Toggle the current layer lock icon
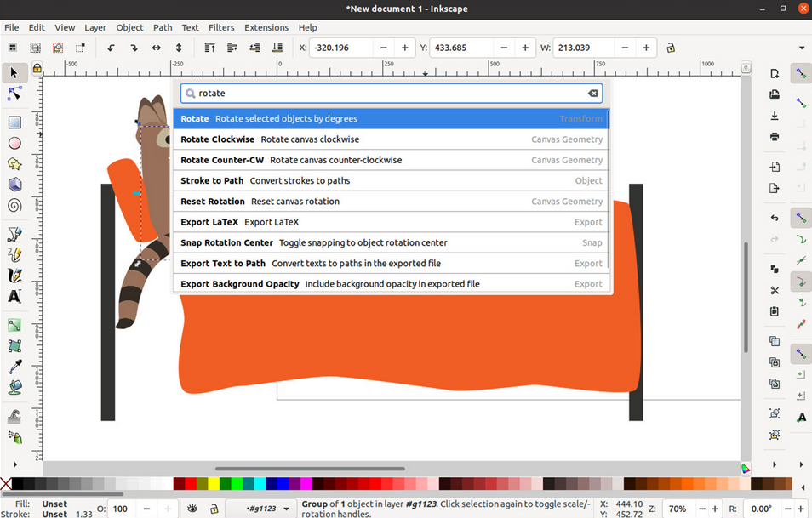Viewport: 812px width, 518px height. (x=213, y=509)
